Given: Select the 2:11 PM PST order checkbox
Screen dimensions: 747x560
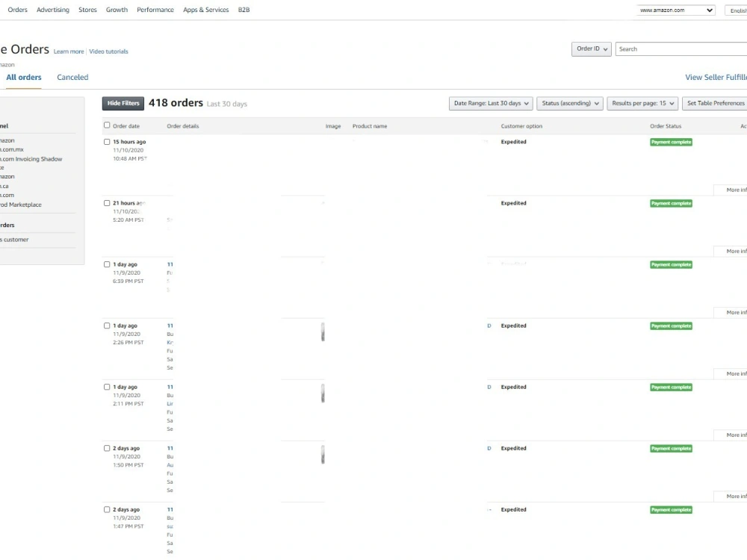Looking at the screenshot, I should point(107,387).
